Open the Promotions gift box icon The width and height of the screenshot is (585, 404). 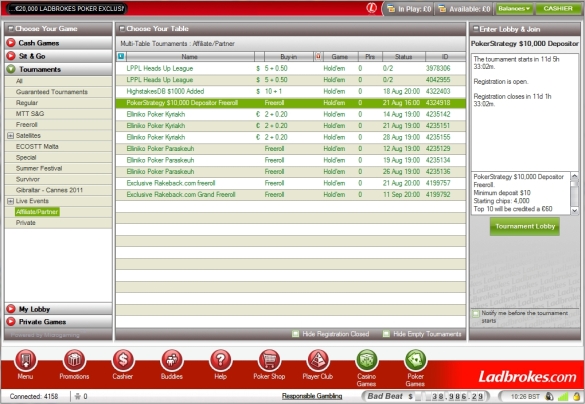pyautogui.click(x=74, y=360)
